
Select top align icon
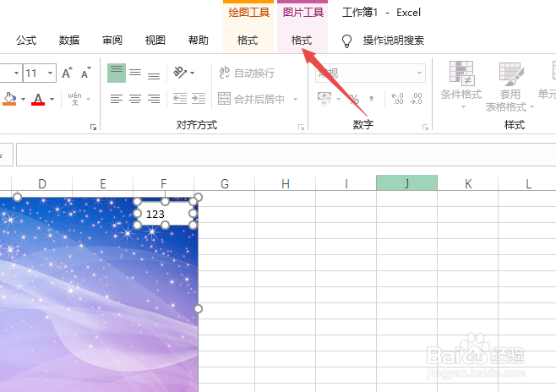point(117,73)
